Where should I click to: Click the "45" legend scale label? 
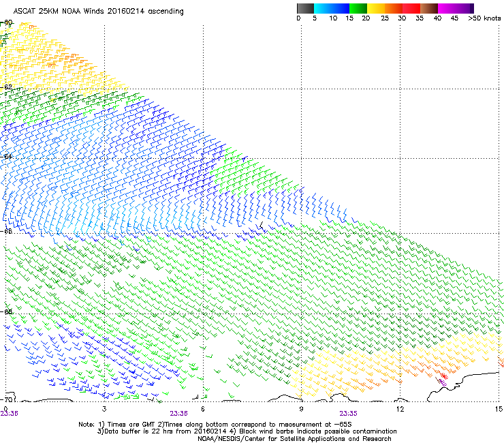(454, 18)
